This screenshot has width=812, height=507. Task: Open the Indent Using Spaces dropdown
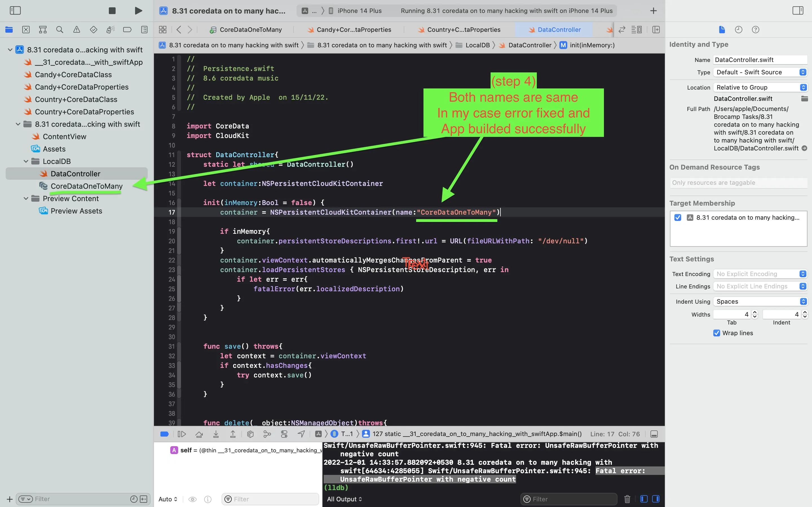[760, 301]
